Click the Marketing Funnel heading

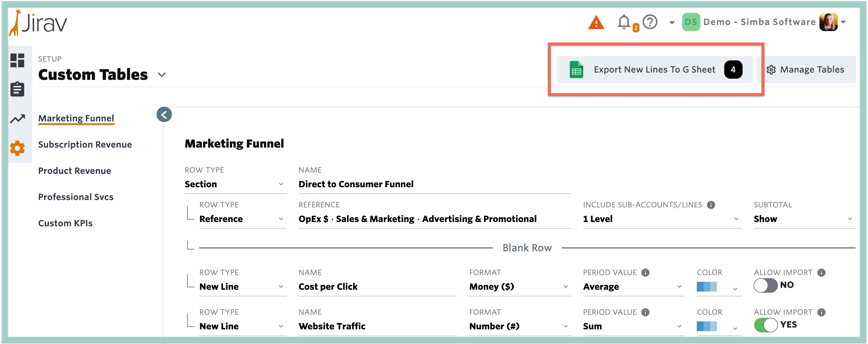click(234, 144)
